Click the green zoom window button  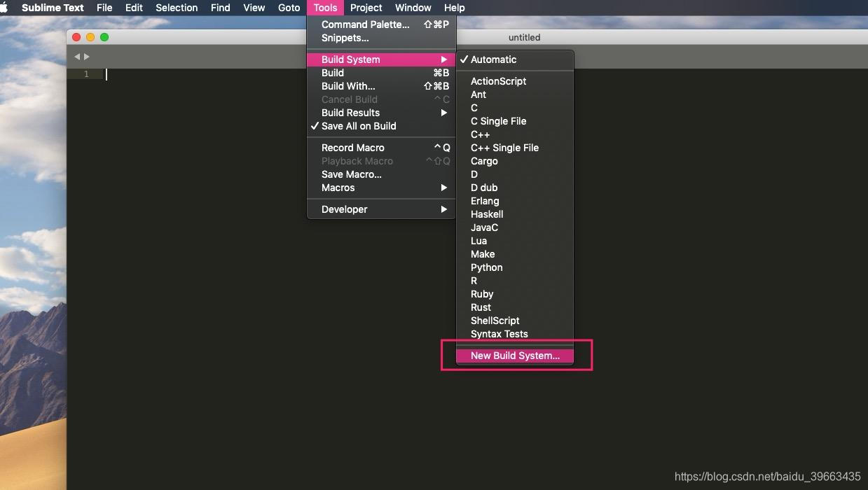(x=104, y=37)
